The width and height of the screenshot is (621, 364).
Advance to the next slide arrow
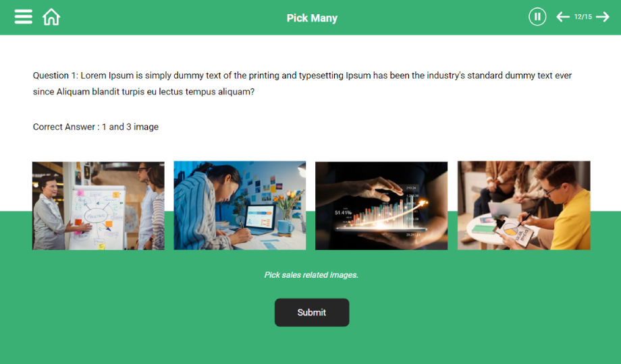pos(602,17)
